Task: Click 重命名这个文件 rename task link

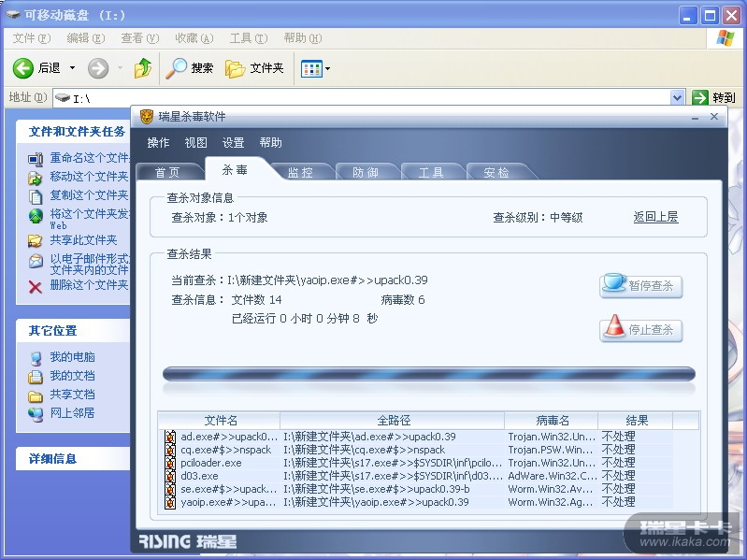Action: [90, 158]
